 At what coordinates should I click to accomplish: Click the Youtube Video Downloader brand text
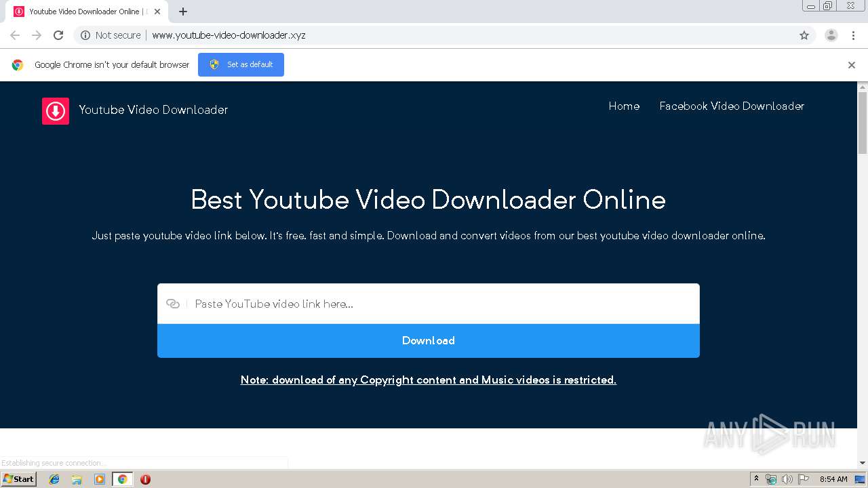[153, 110]
